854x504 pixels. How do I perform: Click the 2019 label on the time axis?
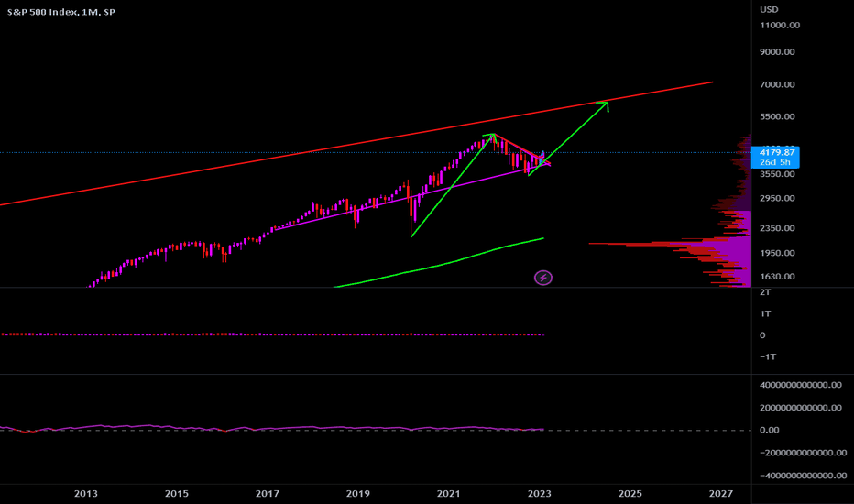[x=358, y=494]
